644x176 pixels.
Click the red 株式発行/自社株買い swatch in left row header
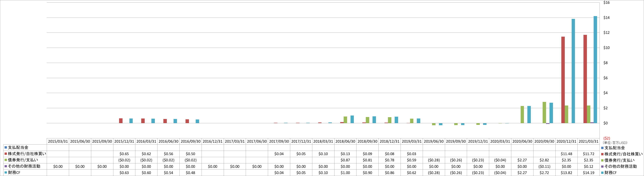tap(6, 154)
